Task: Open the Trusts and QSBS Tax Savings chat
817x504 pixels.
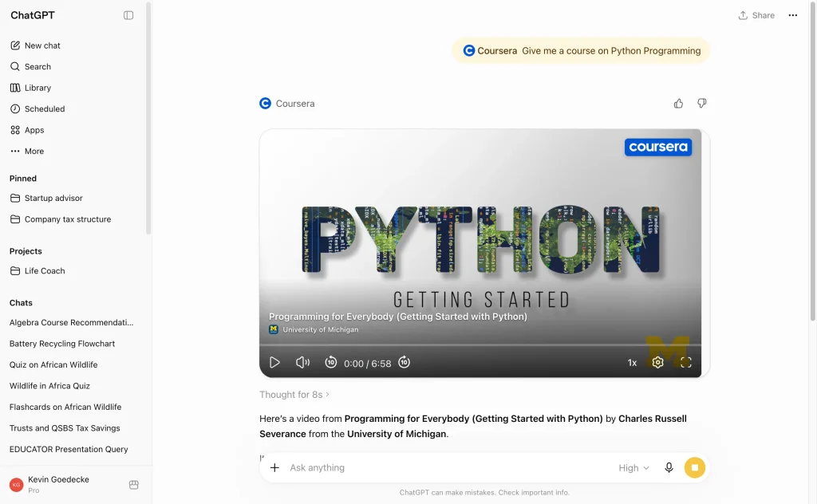Action: (65, 428)
